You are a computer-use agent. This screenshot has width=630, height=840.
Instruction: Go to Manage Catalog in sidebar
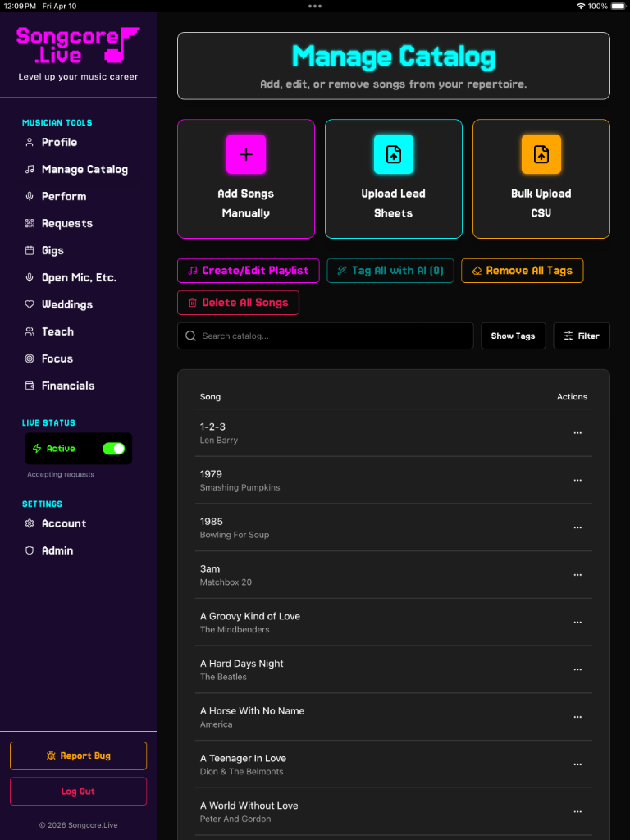(78, 169)
